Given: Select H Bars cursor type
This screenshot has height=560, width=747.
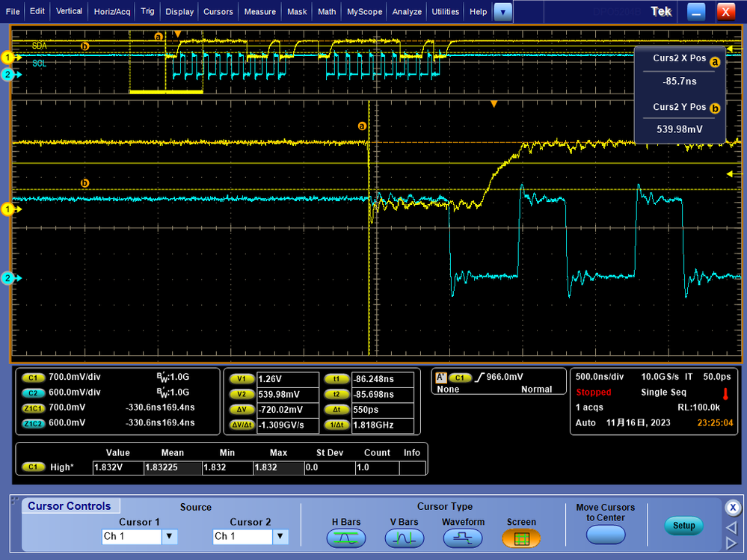Looking at the screenshot, I should click(346, 538).
